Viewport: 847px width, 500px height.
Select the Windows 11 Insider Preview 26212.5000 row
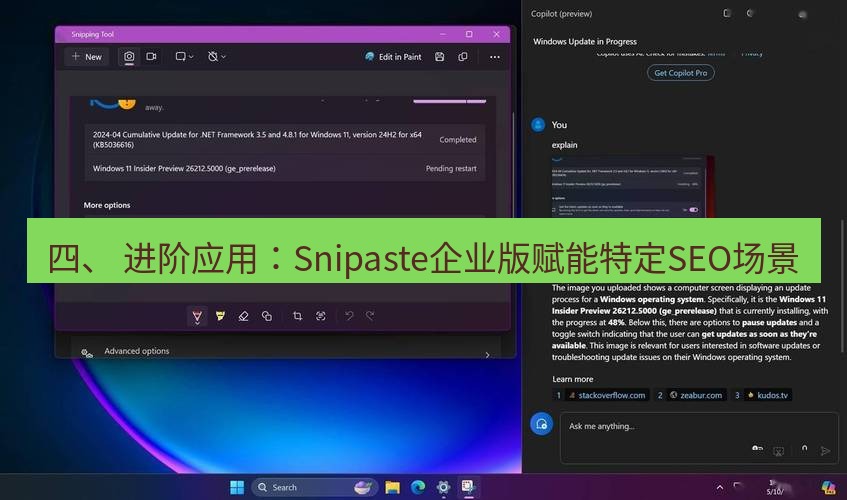click(x=285, y=168)
